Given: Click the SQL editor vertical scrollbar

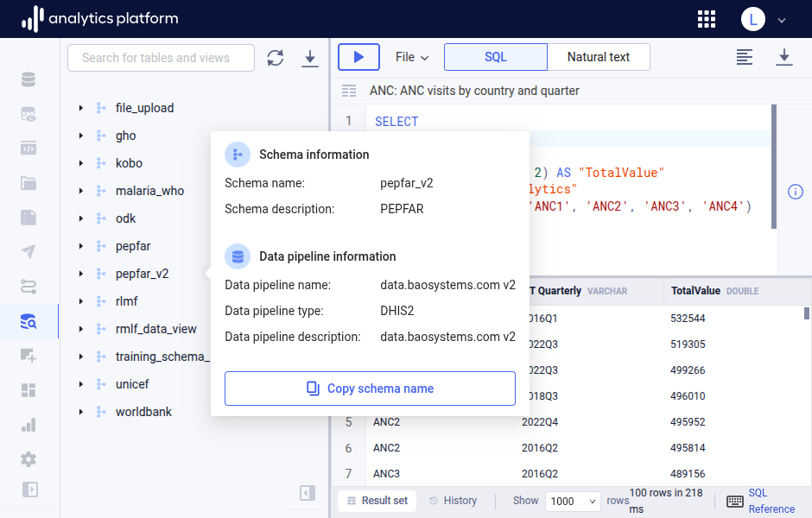Looking at the screenshot, I should pyautogui.click(x=774, y=167).
